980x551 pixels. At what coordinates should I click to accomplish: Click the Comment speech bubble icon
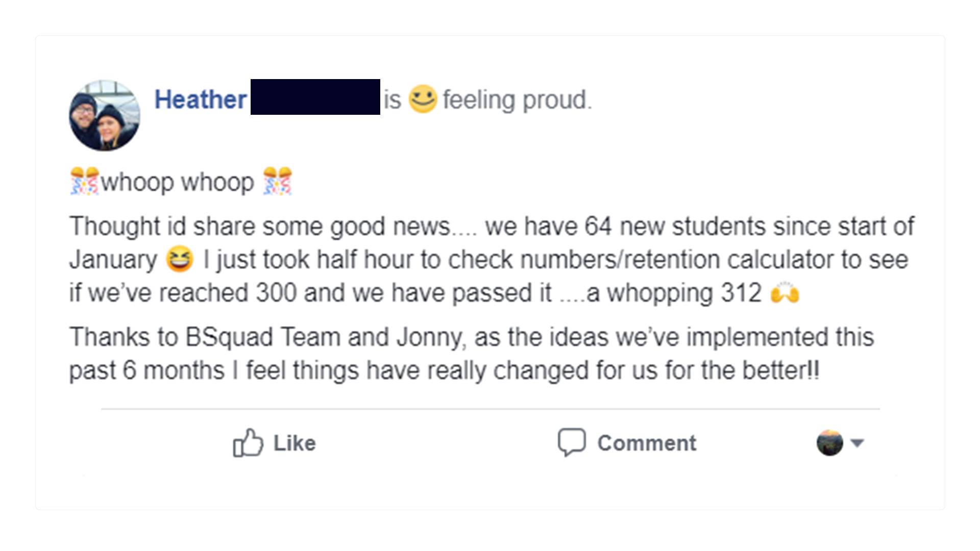click(572, 442)
